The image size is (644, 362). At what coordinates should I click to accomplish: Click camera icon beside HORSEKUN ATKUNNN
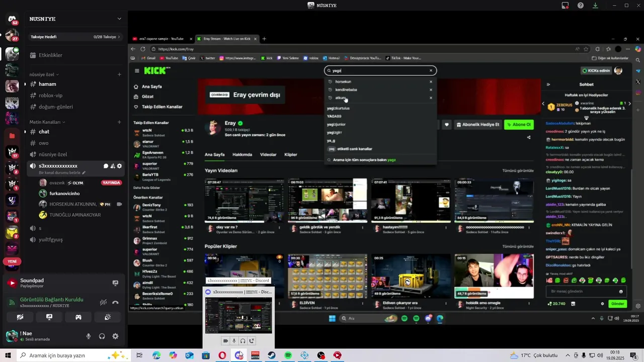120,205
